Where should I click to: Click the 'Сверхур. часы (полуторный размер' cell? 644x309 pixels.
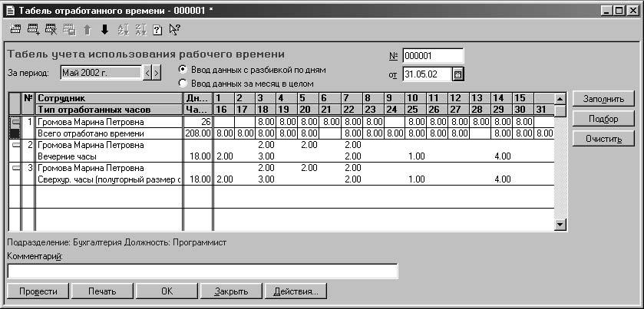coord(109,179)
